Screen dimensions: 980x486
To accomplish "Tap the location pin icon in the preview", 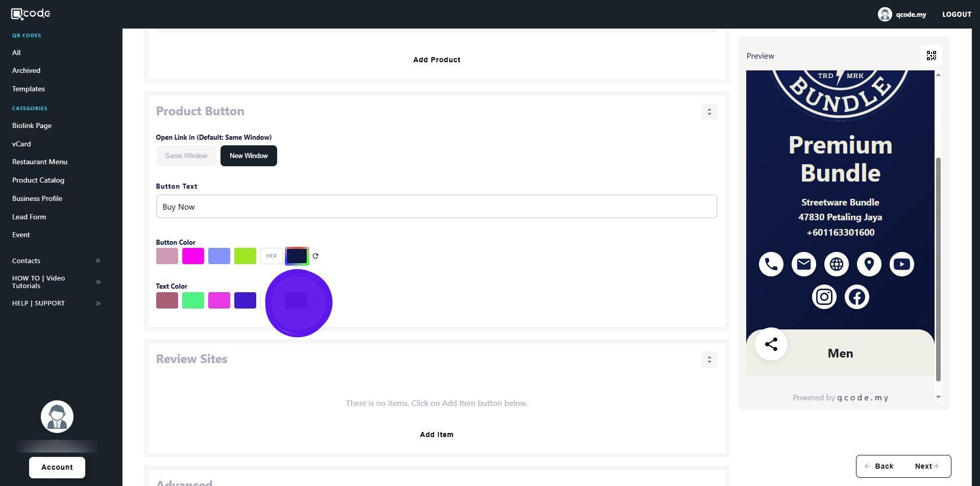I will tap(869, 264).
